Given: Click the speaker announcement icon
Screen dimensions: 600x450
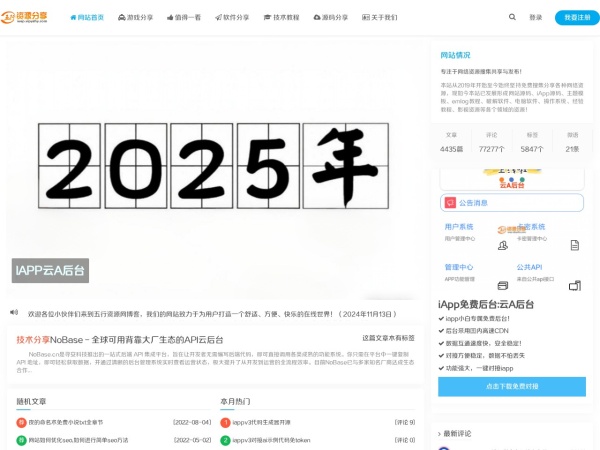Looking at the screenshot, I should [14, 312].
